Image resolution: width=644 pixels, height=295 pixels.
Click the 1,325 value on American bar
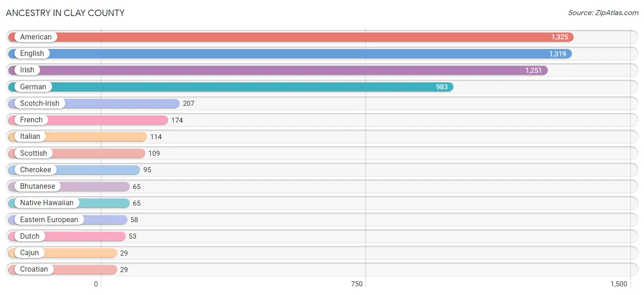pos(559,37)
